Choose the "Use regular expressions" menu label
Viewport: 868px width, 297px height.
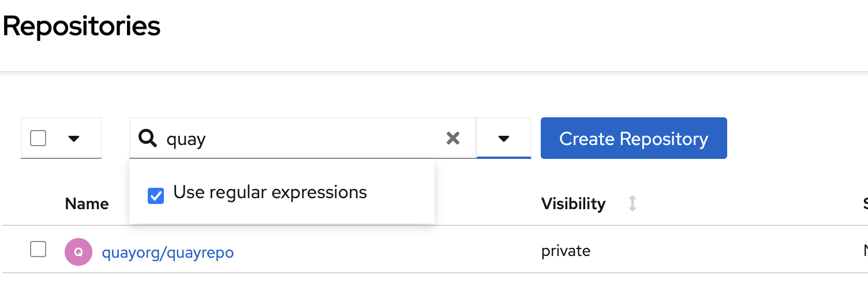[x=270, y=192]
